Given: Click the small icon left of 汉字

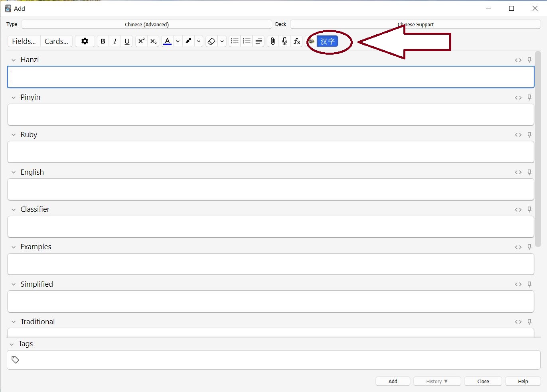Looking at the screenshot, I should pos(312,41).
